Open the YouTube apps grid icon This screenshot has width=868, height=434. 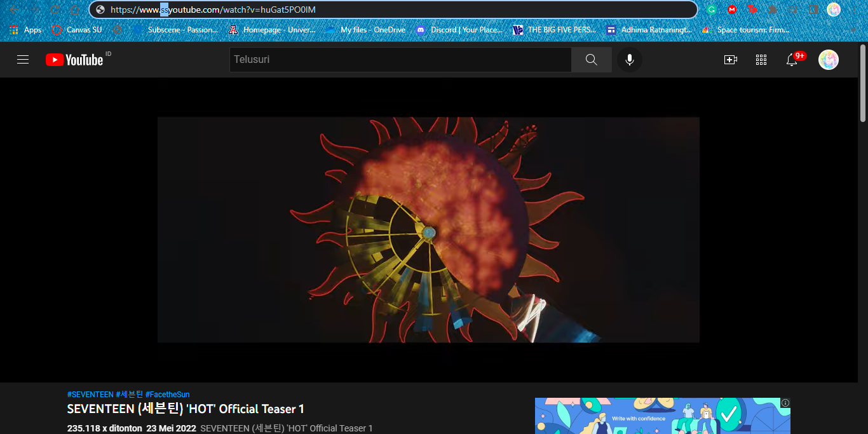point(761,60)
